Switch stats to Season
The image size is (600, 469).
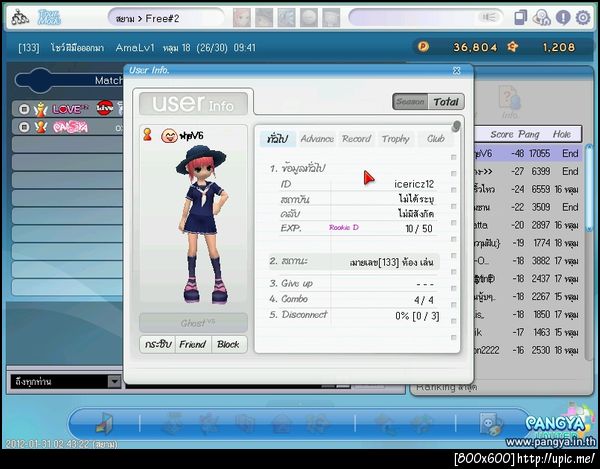[410, 102]
